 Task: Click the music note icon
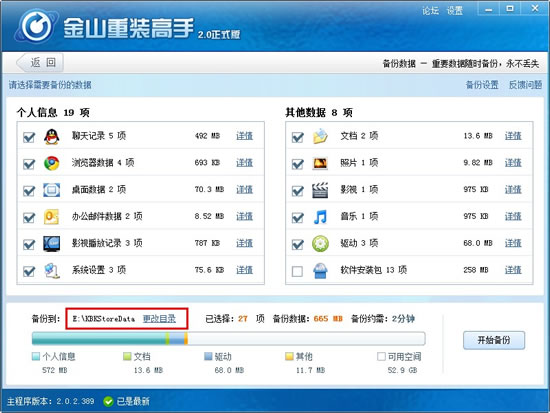pos(320,217)
